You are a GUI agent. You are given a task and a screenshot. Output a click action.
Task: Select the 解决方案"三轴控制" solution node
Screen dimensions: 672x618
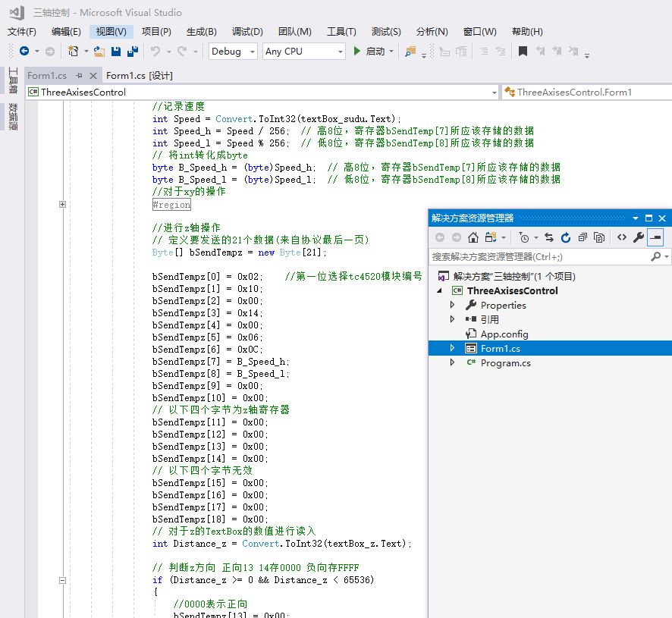pyautogui.click(x=513, y=277)
